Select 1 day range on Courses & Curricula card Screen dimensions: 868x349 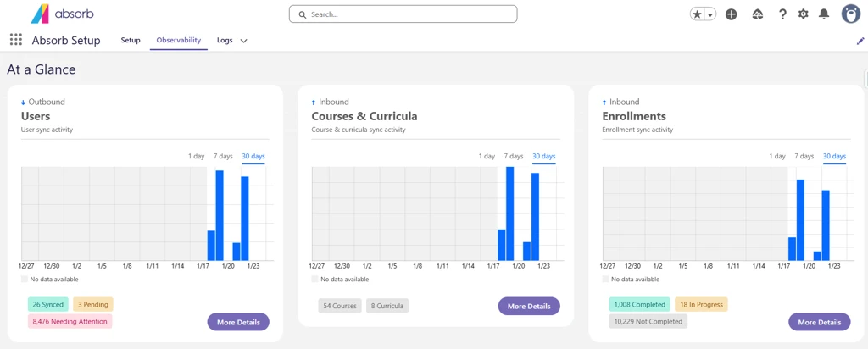[487, 157]
